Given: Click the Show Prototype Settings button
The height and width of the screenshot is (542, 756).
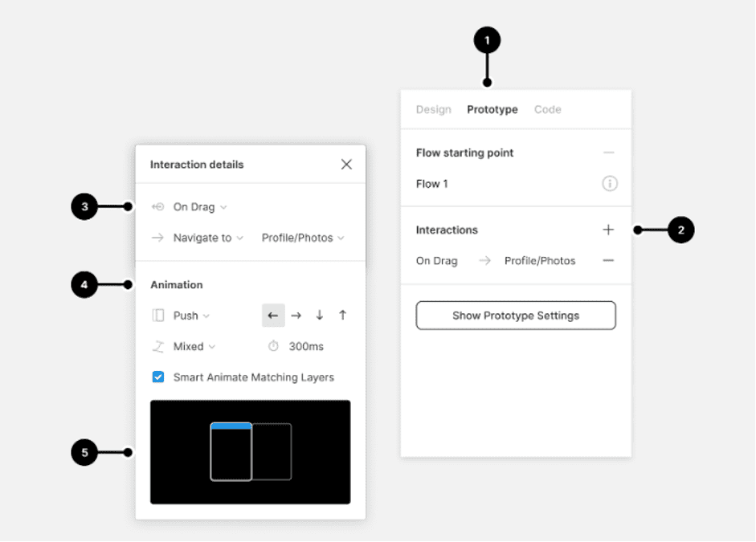Looking at the screenshot, I should pyautogui.click(x=515, y=315).
